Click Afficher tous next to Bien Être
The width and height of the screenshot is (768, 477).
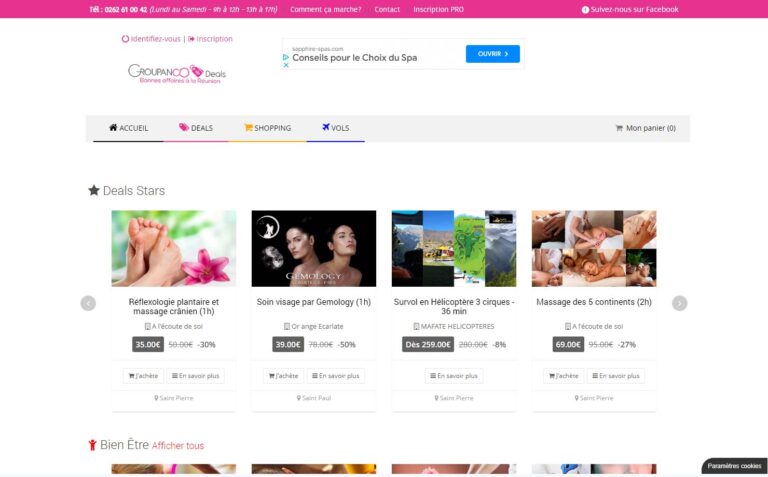coord(178,446)
